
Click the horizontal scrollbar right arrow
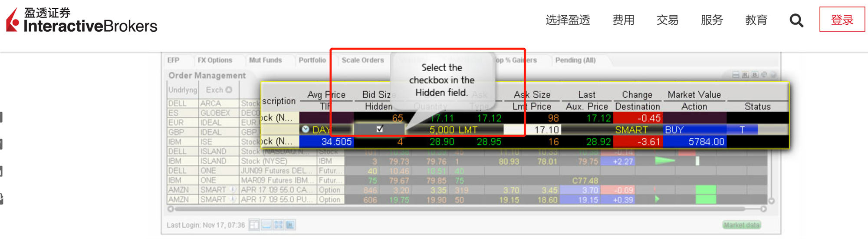pos(763,209)
